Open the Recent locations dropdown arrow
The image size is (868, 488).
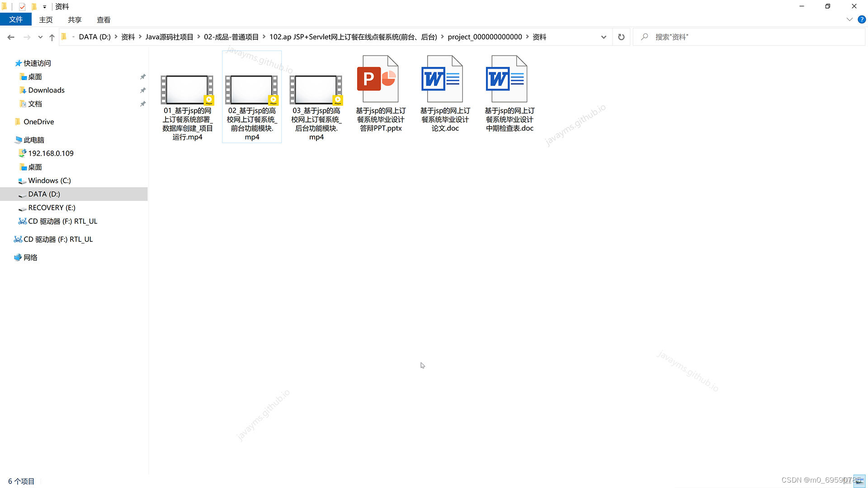click(40, 37)
